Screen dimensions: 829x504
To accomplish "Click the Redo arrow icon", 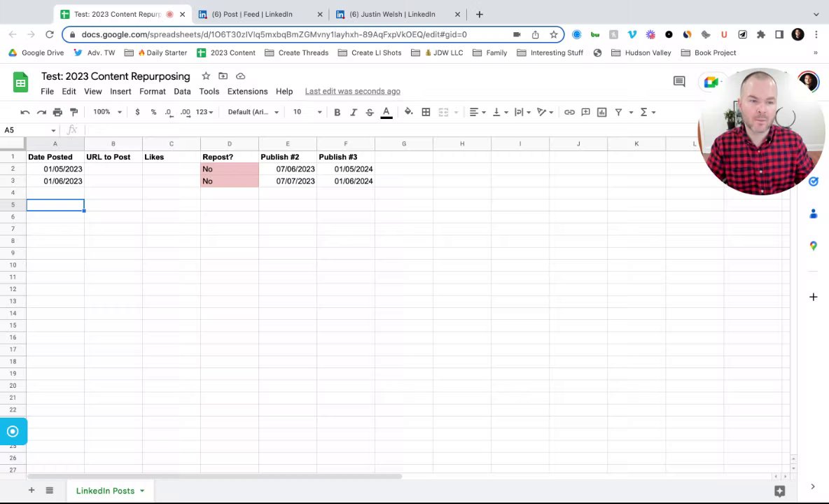I will point(41,112).
